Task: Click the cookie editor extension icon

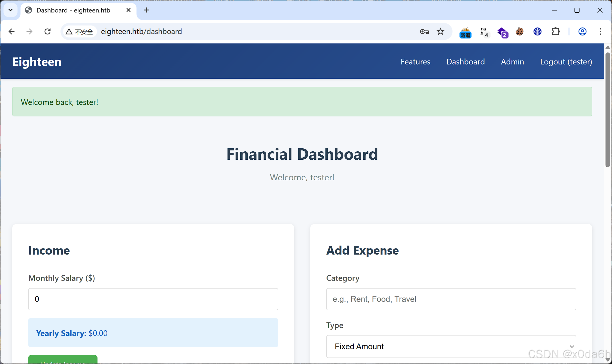Action: (x=519, y=31)
